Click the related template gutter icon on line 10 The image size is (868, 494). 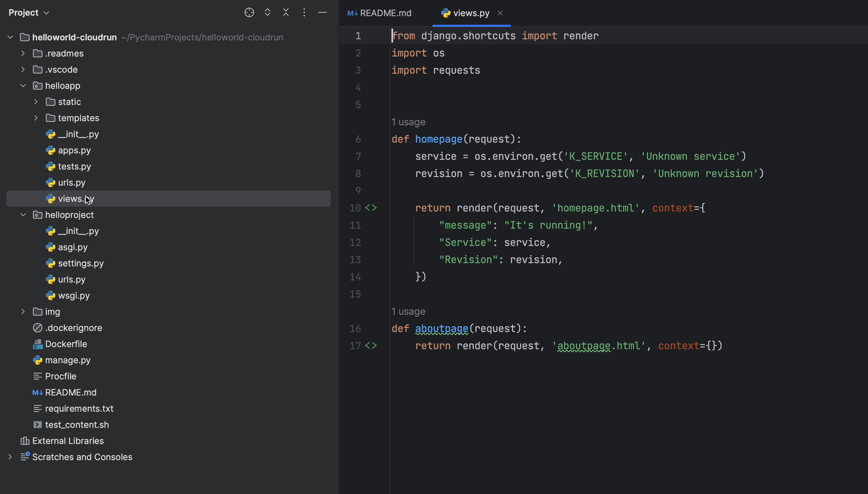tap(371, 208)
